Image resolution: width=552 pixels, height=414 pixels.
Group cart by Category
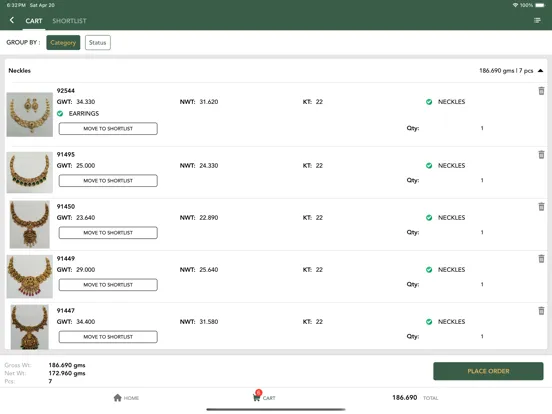click(63, 43)
